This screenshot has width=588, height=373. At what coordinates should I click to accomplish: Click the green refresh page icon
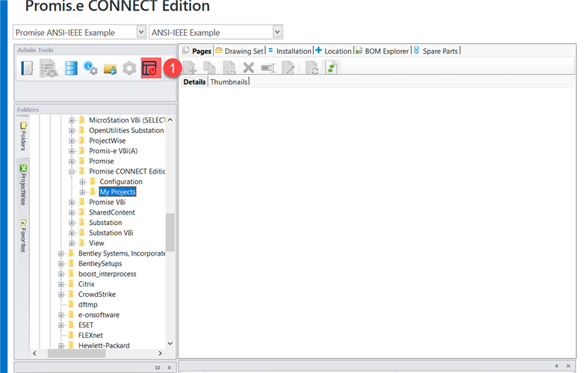[332, 68]
